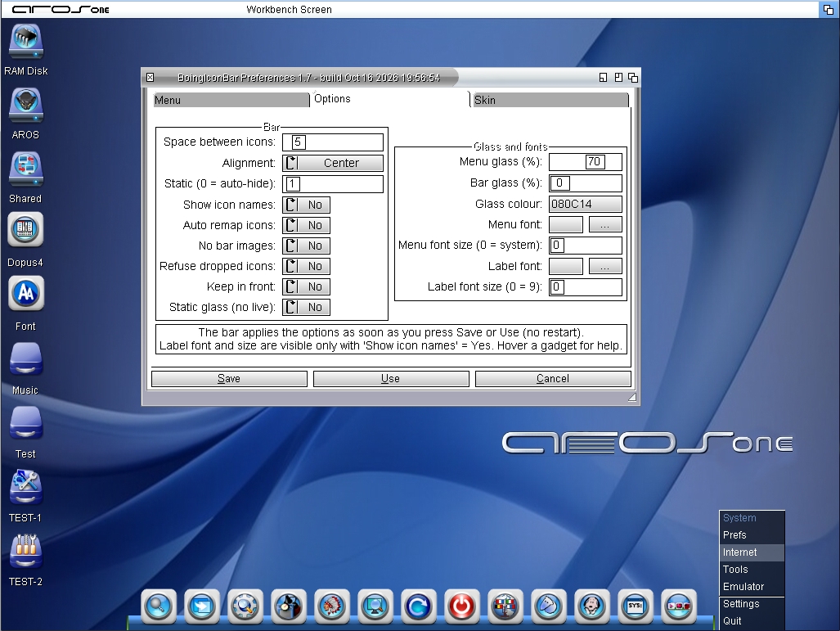Open the Label font chooser button

point(605,267)
